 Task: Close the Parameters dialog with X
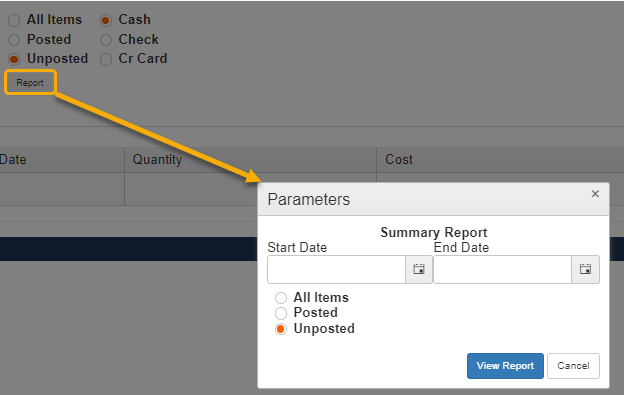[x=595, y=194]
